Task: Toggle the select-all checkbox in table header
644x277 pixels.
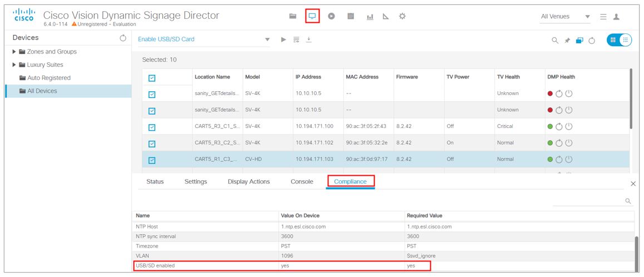Action: click(x=151, y=78)
